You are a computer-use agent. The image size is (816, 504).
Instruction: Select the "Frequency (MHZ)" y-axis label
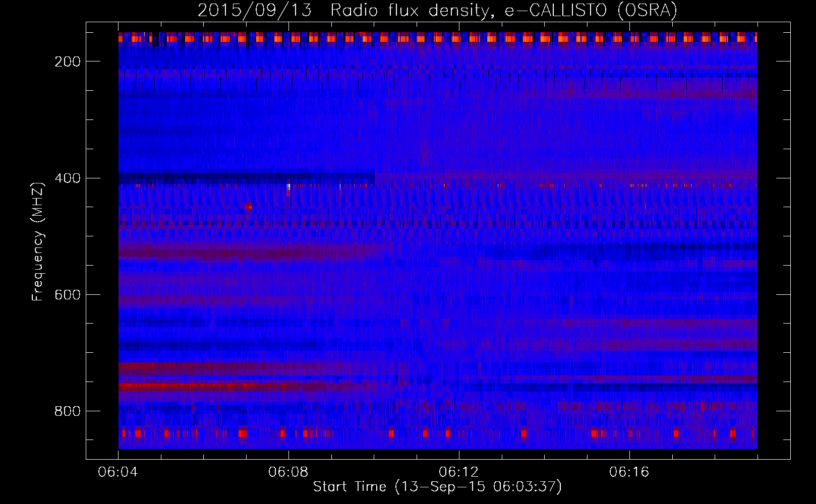coord(38,241)
